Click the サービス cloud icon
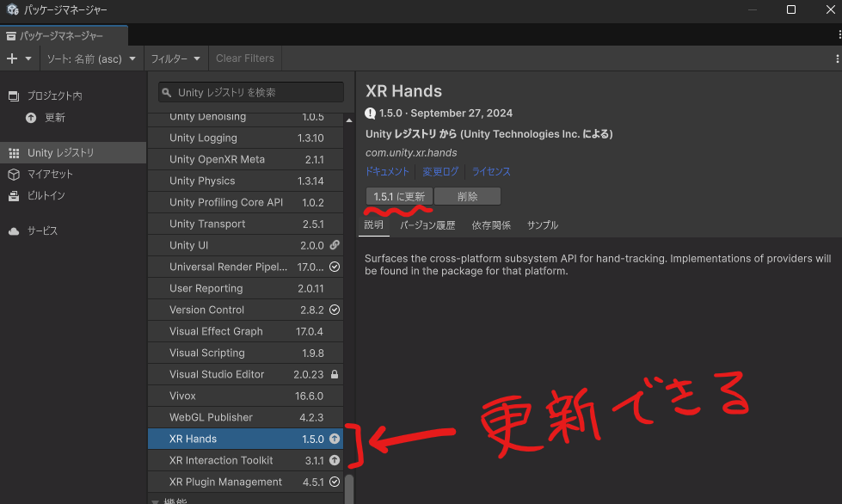This screenshot has height=504, width=842. [14, 230]
